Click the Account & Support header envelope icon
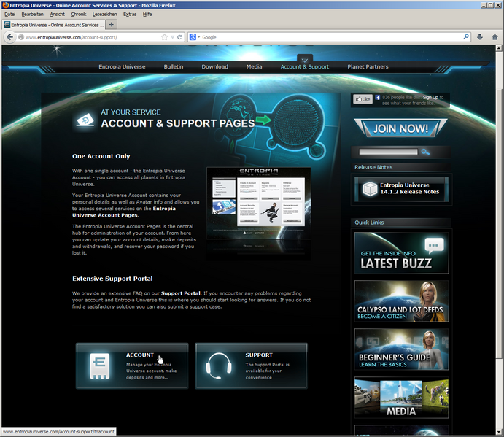The height and width of the screenshot is (437, 504). tap(85, 120)
